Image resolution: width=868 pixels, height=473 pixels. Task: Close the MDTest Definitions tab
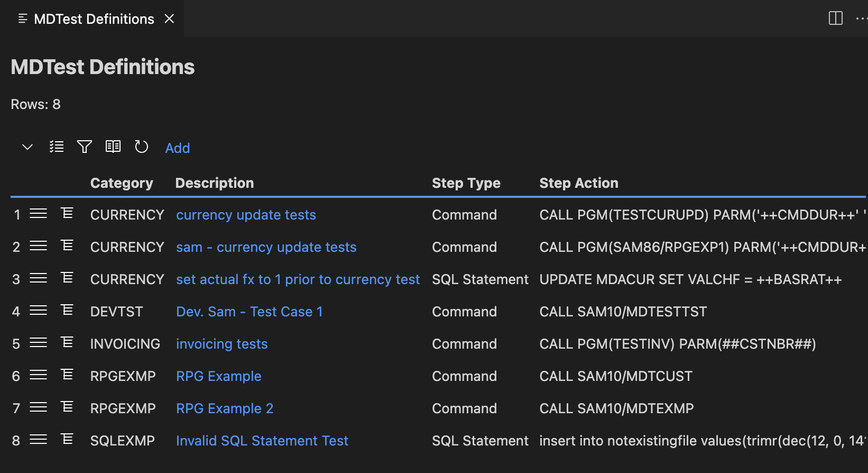coord(169,19)
